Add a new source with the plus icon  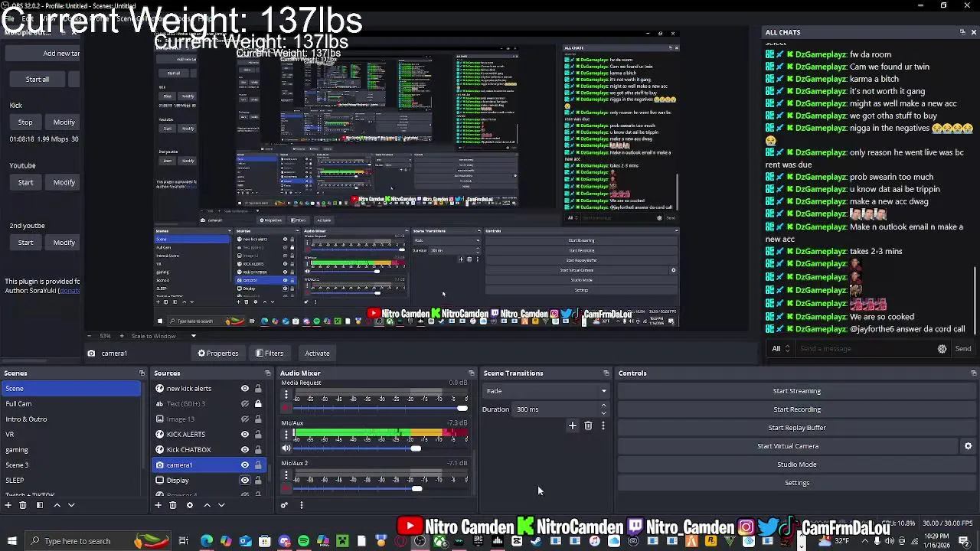pyautogui.click(x=158, y=505)
